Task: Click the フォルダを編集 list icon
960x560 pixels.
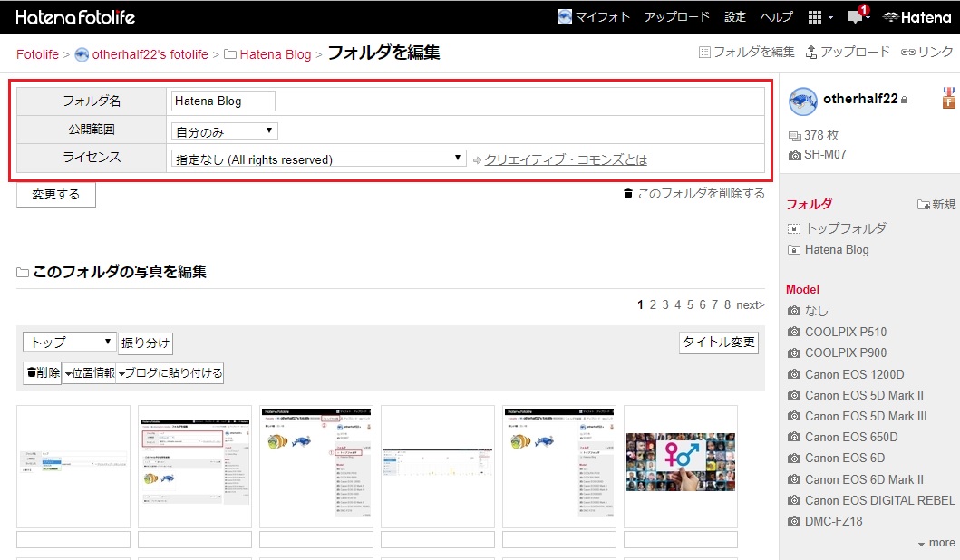Action: [704, 52]
